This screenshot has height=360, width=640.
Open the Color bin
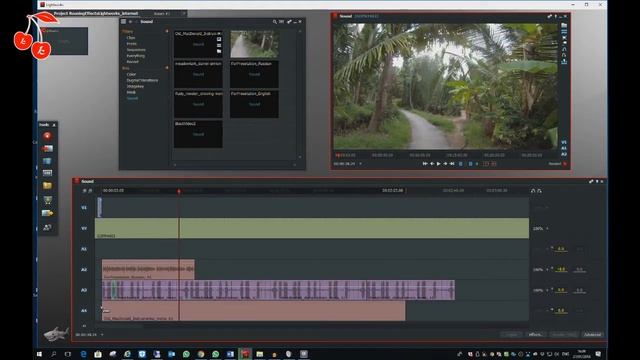(x=131, y=74)
